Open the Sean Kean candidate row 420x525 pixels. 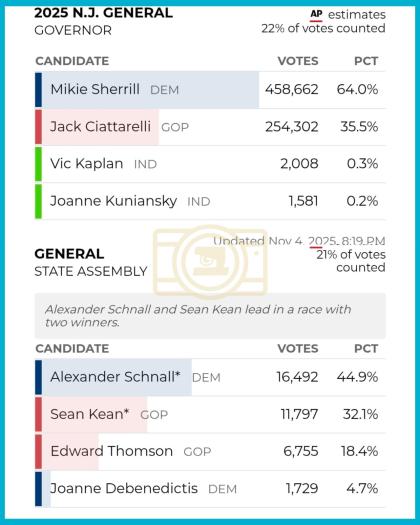[210, 415]
